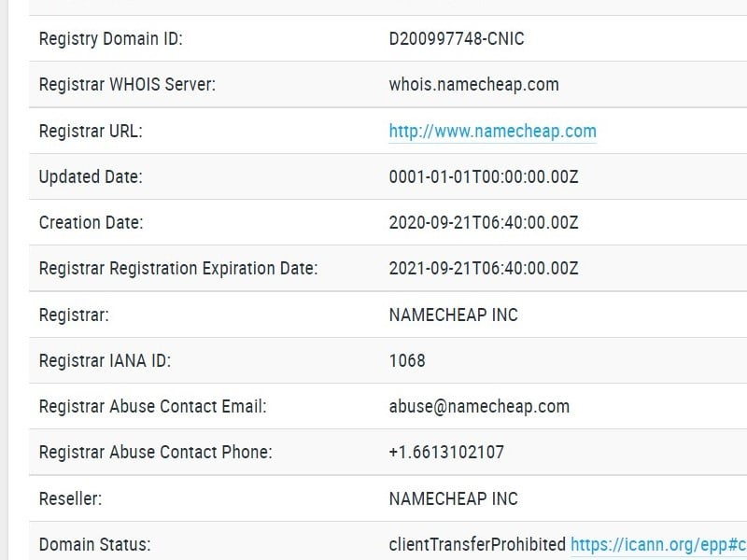Click the clientTransferProhibited status text

click(x=477, y=545)
